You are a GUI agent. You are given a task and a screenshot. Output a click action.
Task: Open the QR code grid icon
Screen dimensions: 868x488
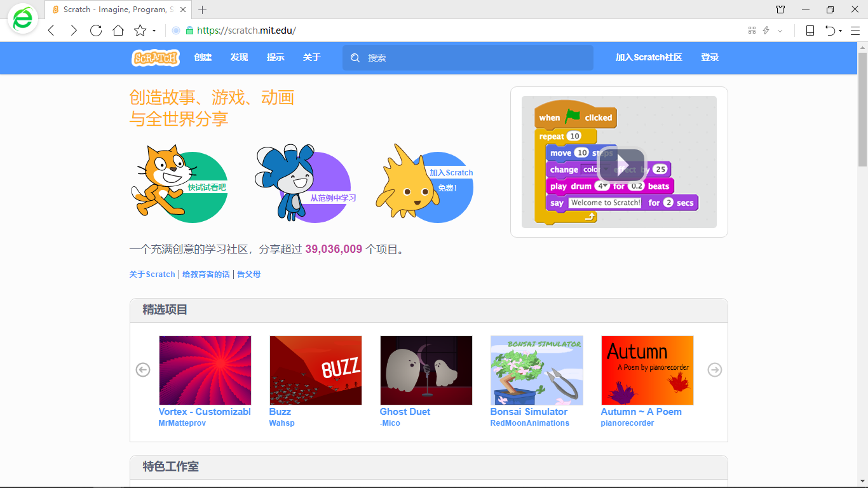coord(752,30)
